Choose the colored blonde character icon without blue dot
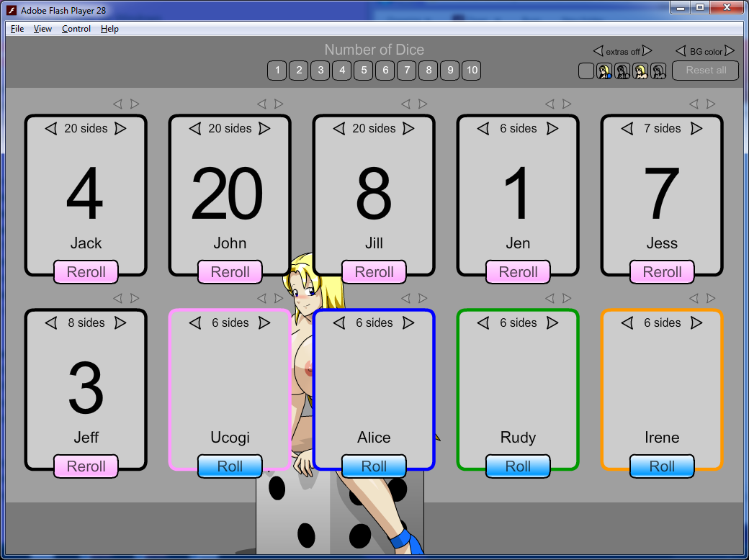 coord(640,71)
